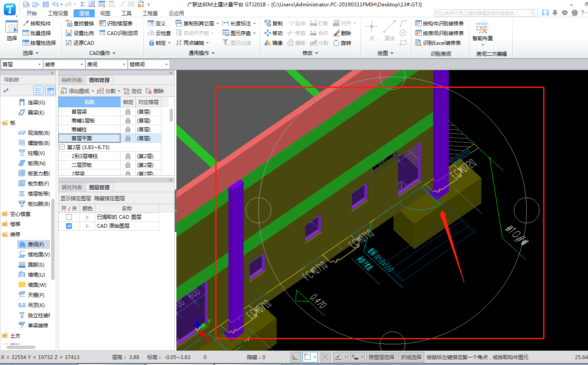Screen dimensions: 588x365
Task: Click 还原CAD restore tool
Action: click(x=80, y=43)
